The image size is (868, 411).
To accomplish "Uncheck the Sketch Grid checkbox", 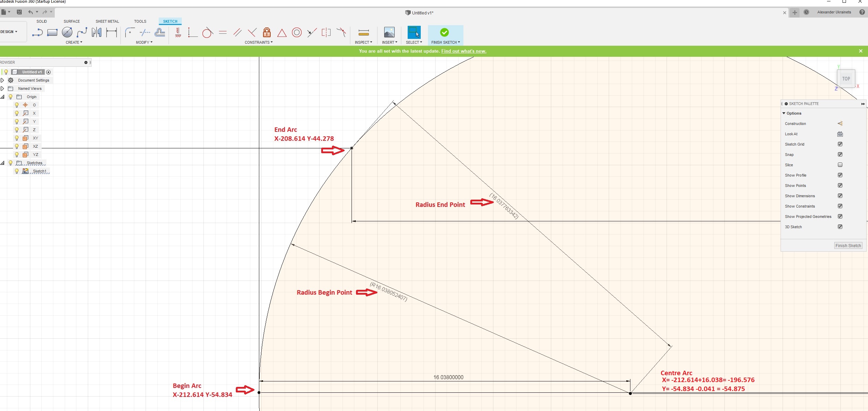I will (x=840, y=144).
